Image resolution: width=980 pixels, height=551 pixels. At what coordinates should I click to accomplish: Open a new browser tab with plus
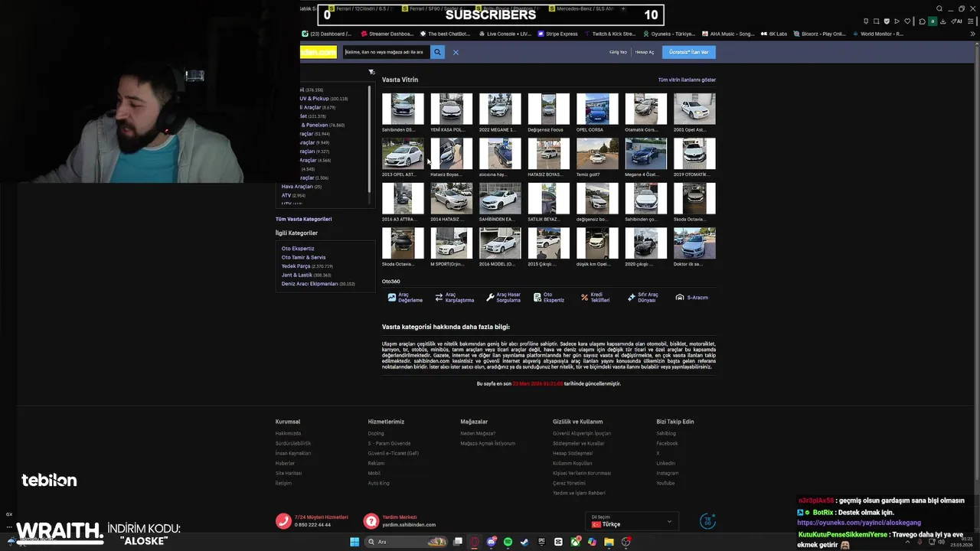(x=623, y=9)
